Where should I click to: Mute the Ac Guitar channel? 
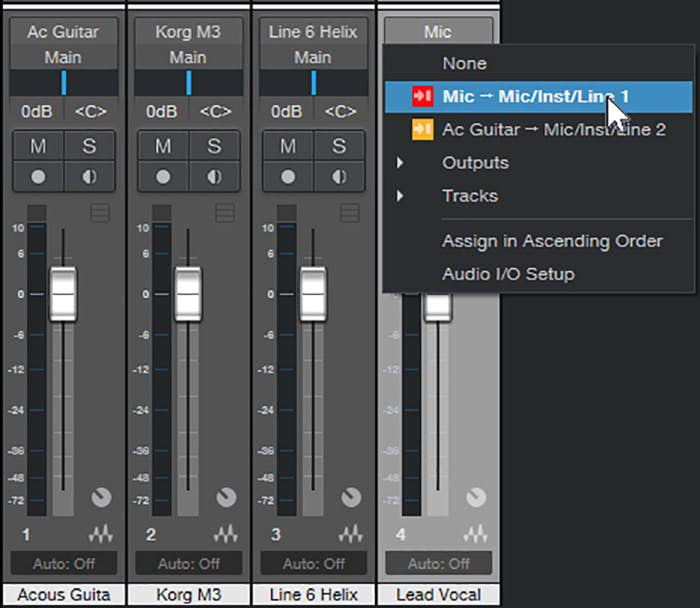point(38,146)
